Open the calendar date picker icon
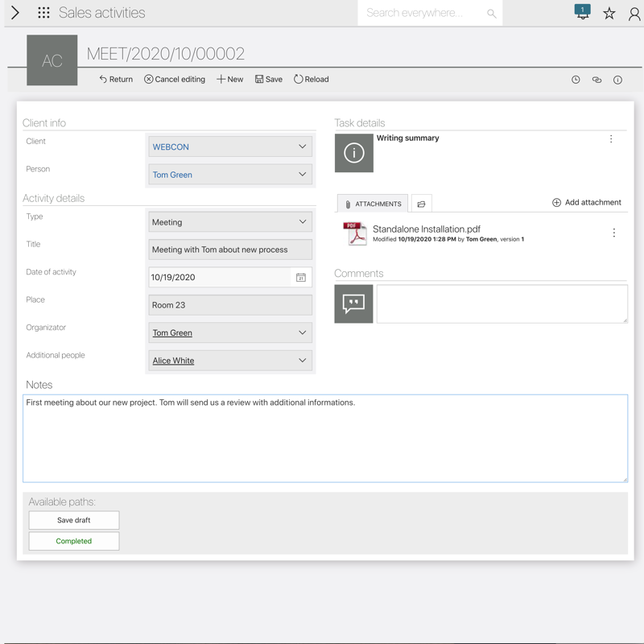The width and height of the screenshot is (644, 644). click(300, 278)
